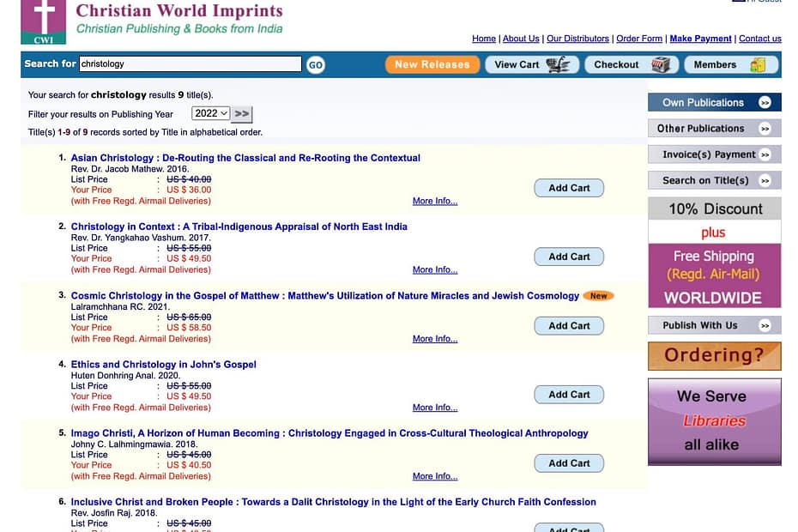798x532 pixels.
Task: Apply year filter with >> button
Action: (243, 113)
